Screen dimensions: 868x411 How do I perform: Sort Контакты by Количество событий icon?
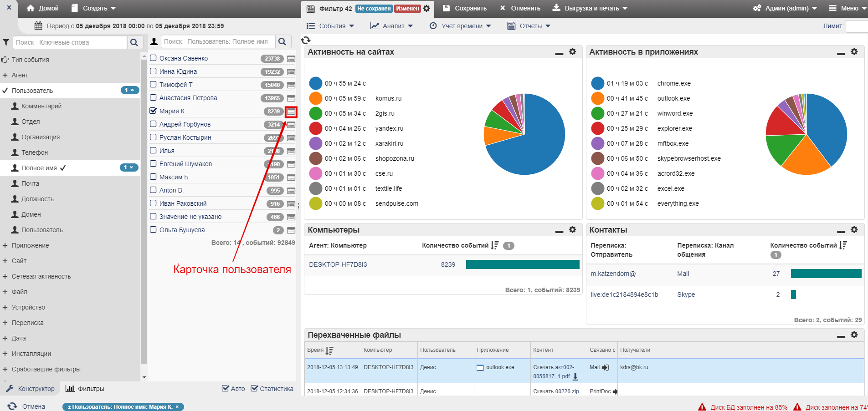click(x=843, y=245)
